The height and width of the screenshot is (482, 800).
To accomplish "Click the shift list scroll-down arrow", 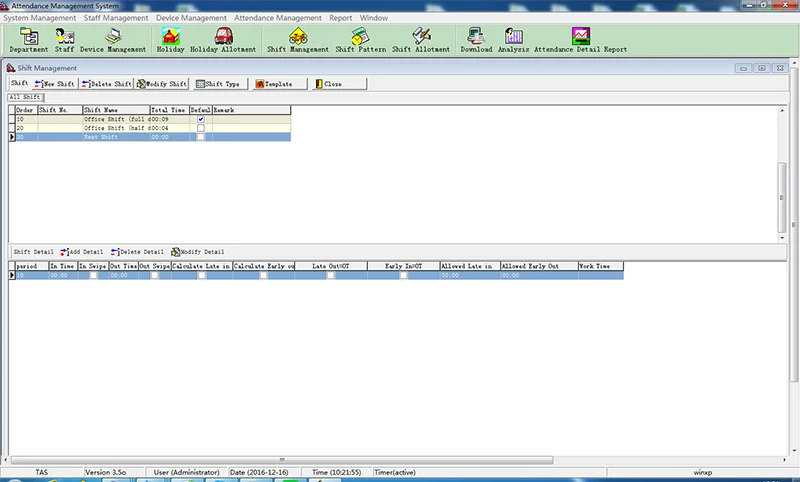I will pyautogui.click(x=782, y=238).
